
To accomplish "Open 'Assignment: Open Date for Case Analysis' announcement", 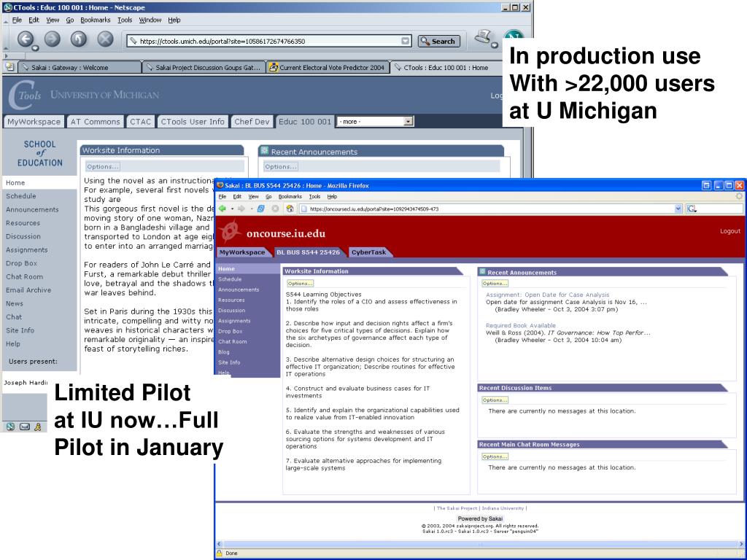I will click(547, 295).
